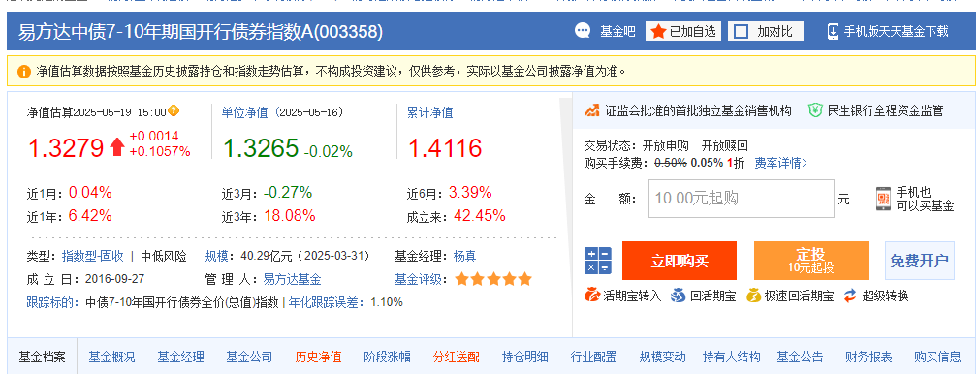Click the 立即购买 button
This screenshot has height=374, width=980.
coord(680,261)
